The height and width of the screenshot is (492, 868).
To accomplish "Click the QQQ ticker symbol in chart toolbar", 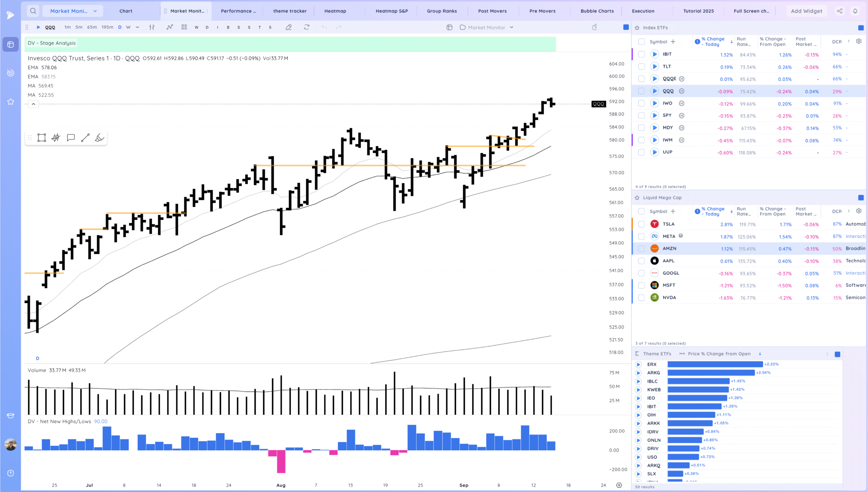I will (50, 27).
